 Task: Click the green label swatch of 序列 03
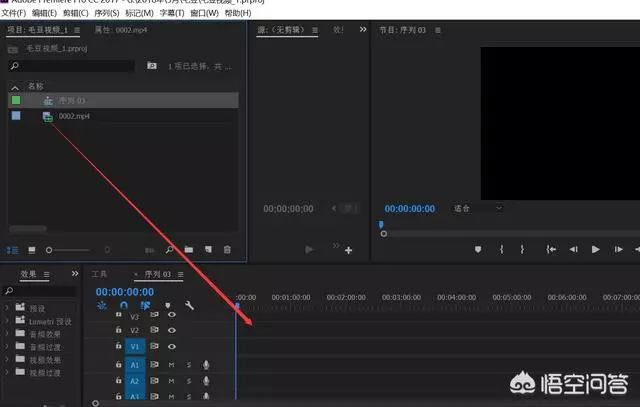pos(16,100)
